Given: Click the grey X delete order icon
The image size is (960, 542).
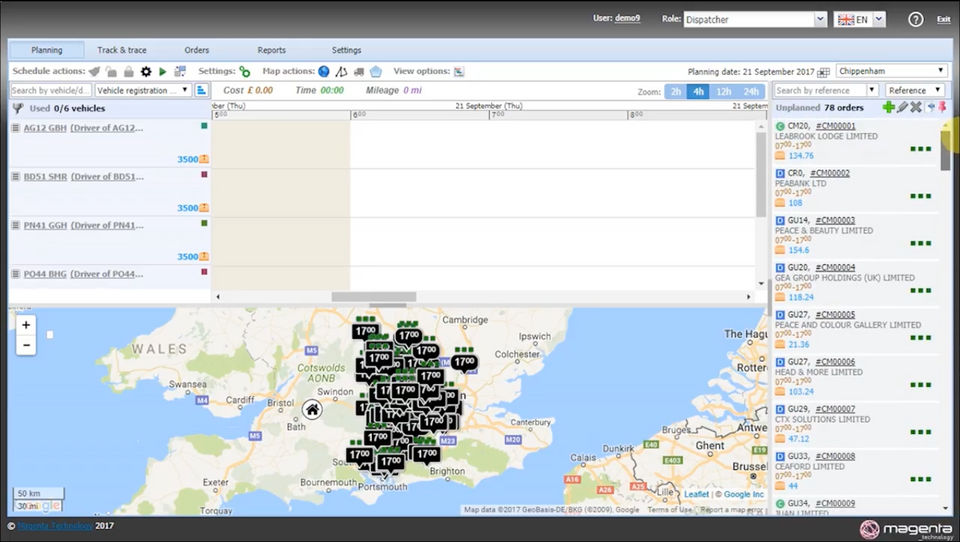Looking at the screenshot, I should (x=915, y=108).
